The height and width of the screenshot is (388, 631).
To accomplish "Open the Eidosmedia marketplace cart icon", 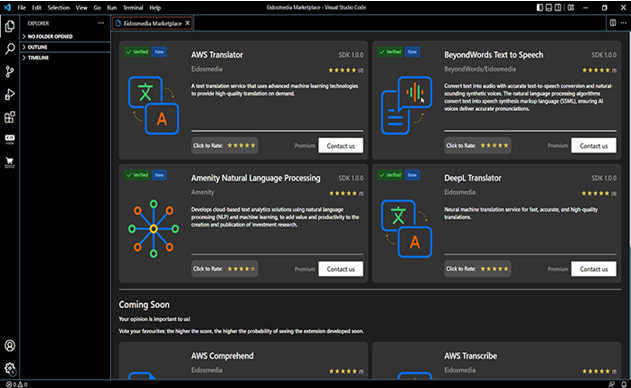I will (10, 162).
